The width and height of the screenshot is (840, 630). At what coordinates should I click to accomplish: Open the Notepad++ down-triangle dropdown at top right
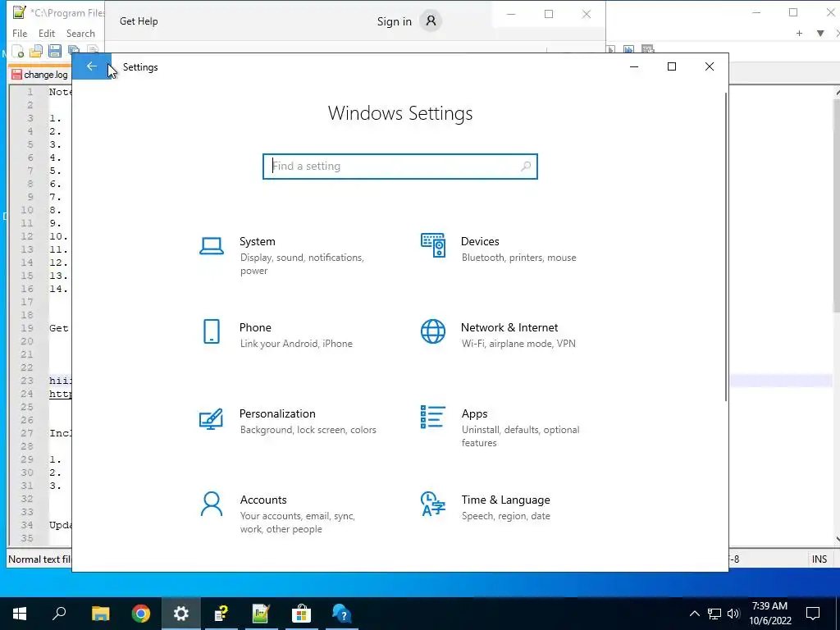click(820, 33)
